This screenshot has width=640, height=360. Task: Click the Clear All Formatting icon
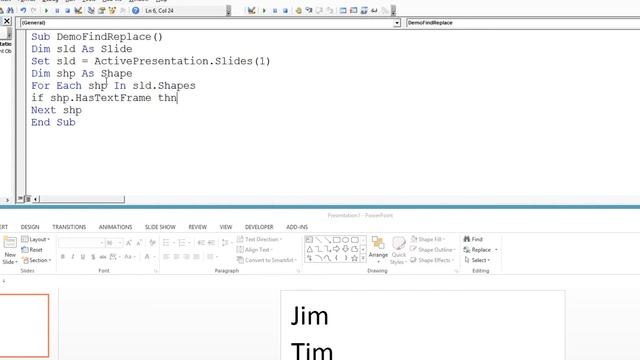tap(153, 243)
